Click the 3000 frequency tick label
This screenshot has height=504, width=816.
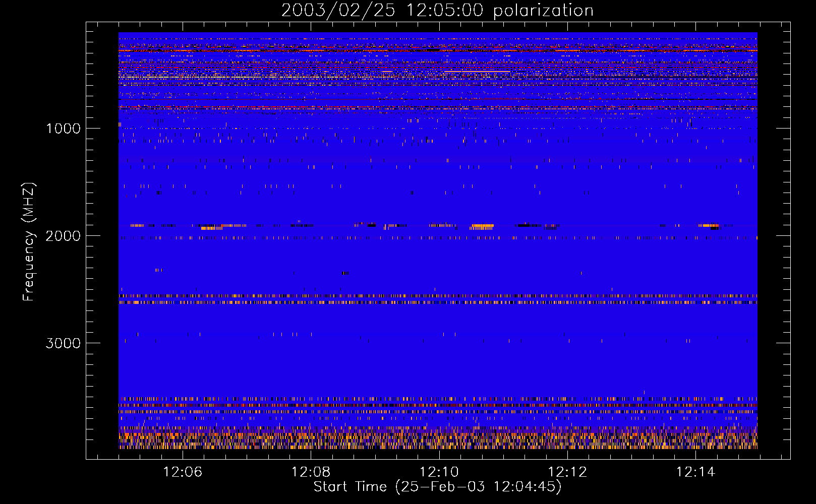coord(63,343)
